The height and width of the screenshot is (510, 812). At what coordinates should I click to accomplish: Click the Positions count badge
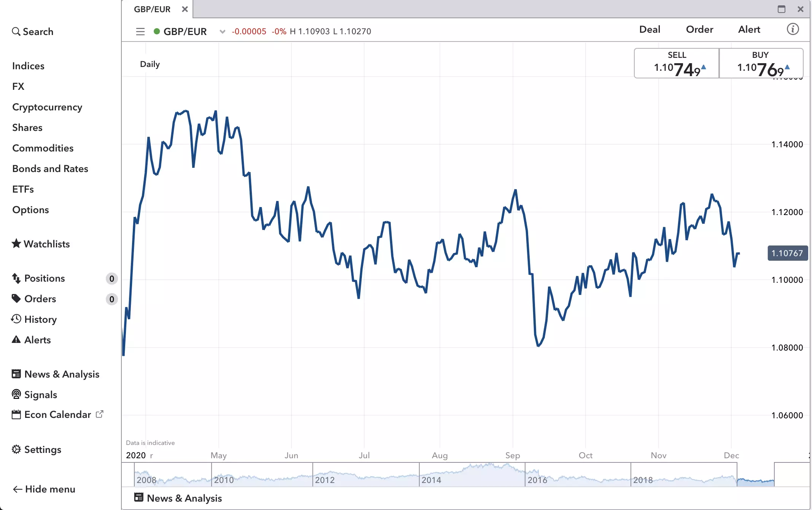(111, 279)
